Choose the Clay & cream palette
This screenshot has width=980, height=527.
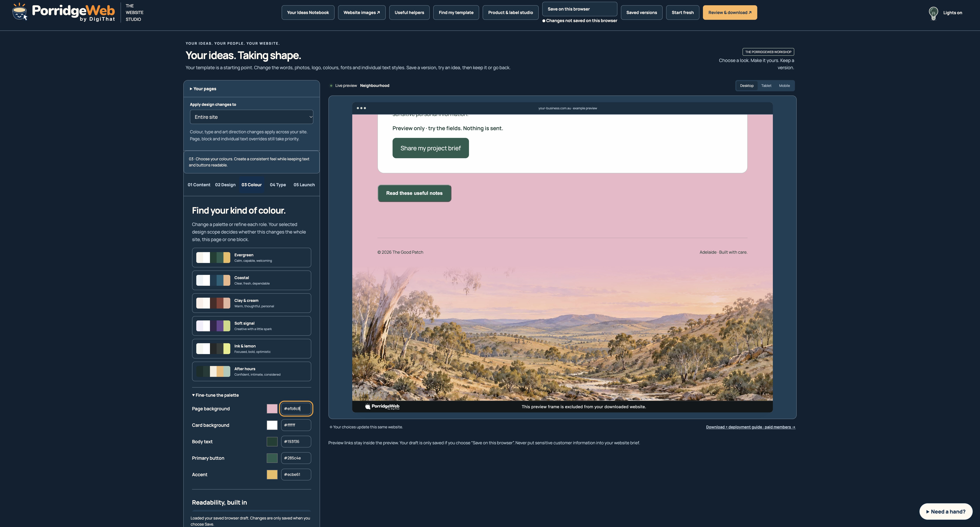(251, 303)
